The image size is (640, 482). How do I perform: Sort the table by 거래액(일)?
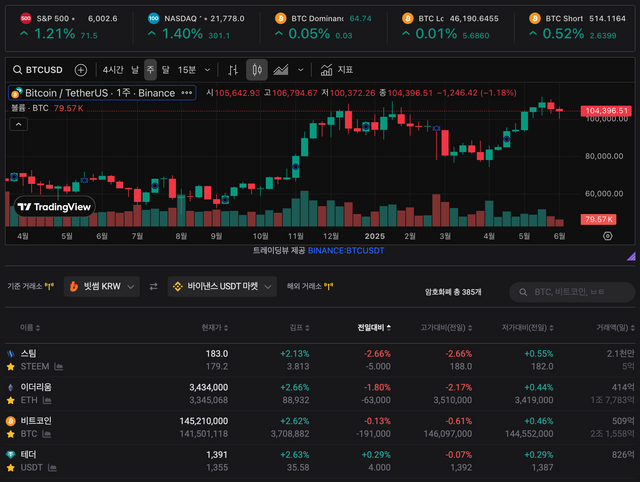[x=615, y=327]
